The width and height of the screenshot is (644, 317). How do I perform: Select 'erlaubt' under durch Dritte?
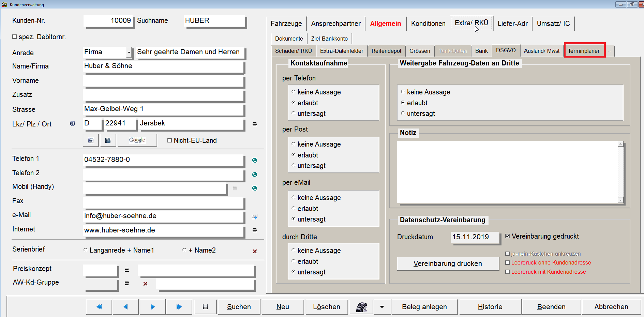(x=293, y=261)
